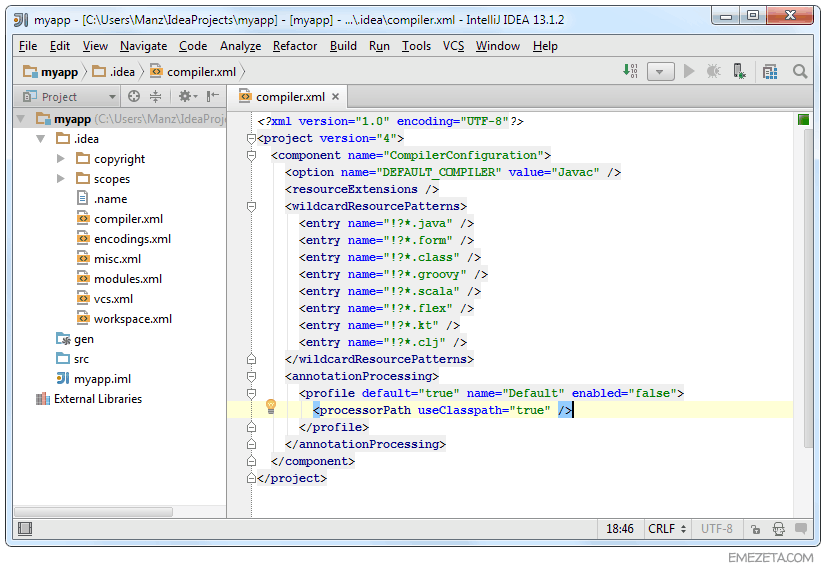
Task: Click the editor vertical scrollbar
Action: click(808, 288)
